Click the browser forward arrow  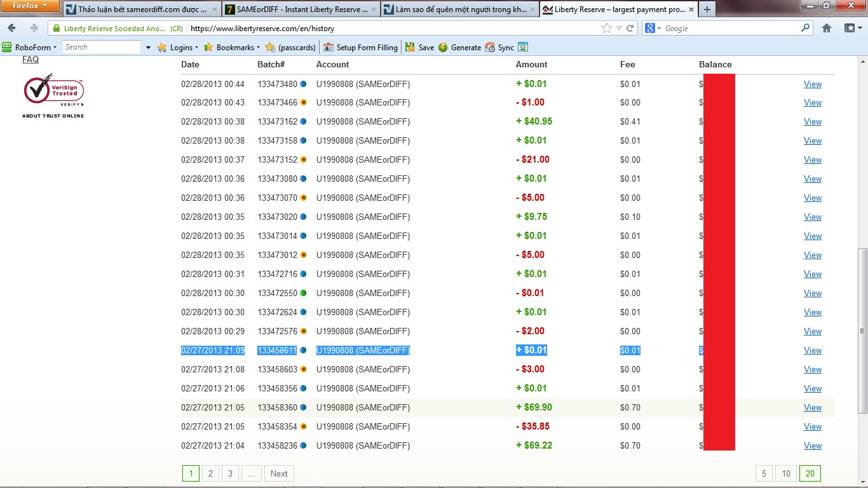[34, 28]
